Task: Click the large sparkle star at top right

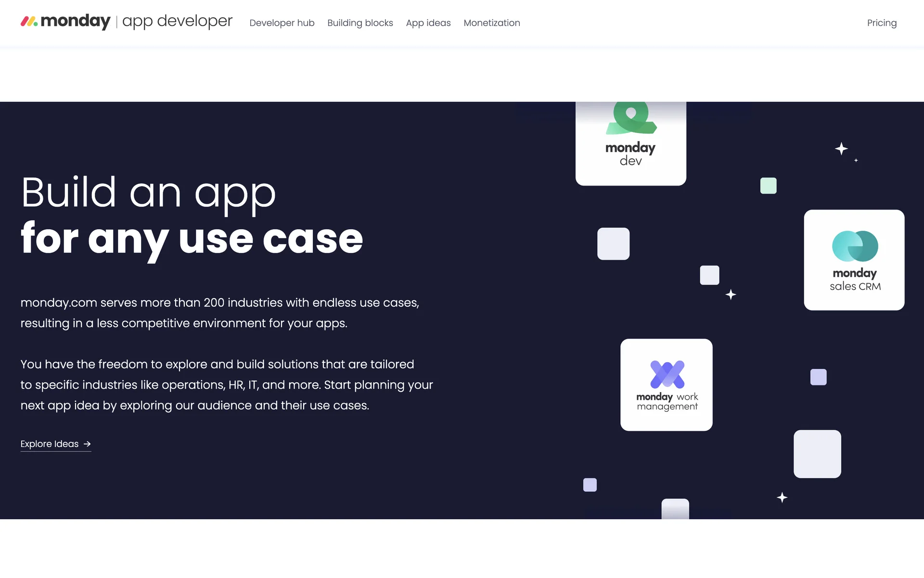Action: [x=841, y=149]
